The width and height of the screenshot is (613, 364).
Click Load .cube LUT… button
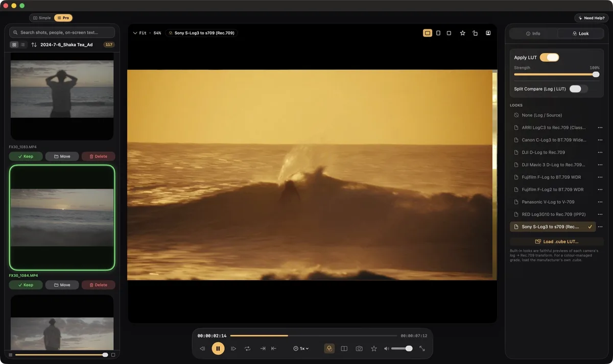(557, 241)
